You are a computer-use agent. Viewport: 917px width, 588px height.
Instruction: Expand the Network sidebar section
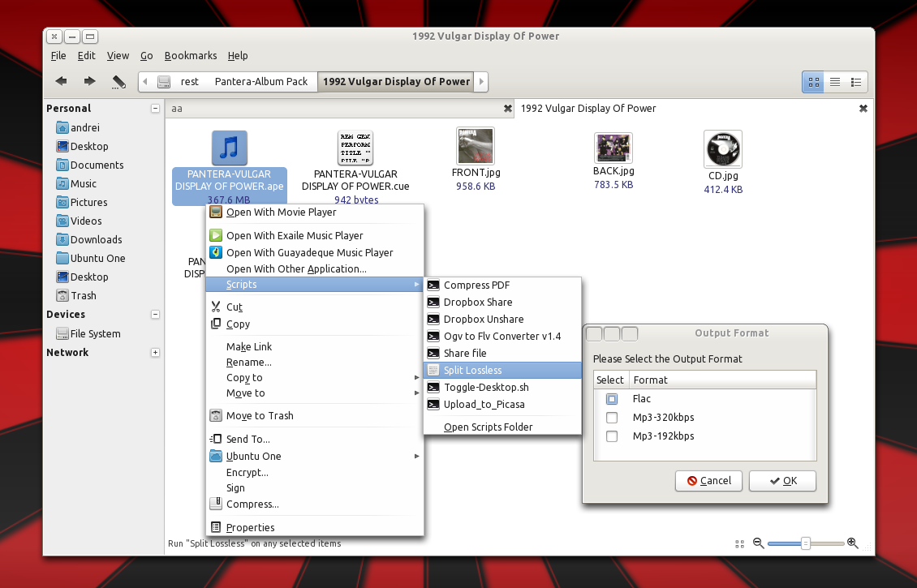156,353
